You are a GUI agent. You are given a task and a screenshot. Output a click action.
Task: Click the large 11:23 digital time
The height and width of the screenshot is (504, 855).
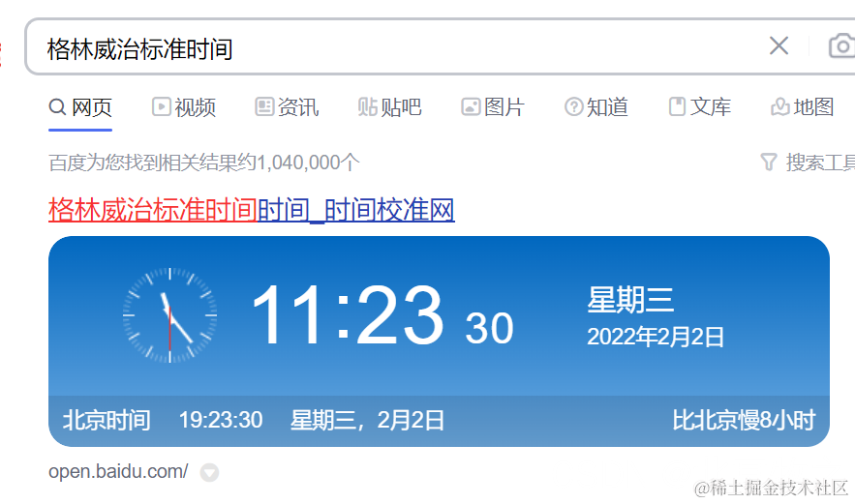coord(348,315)
